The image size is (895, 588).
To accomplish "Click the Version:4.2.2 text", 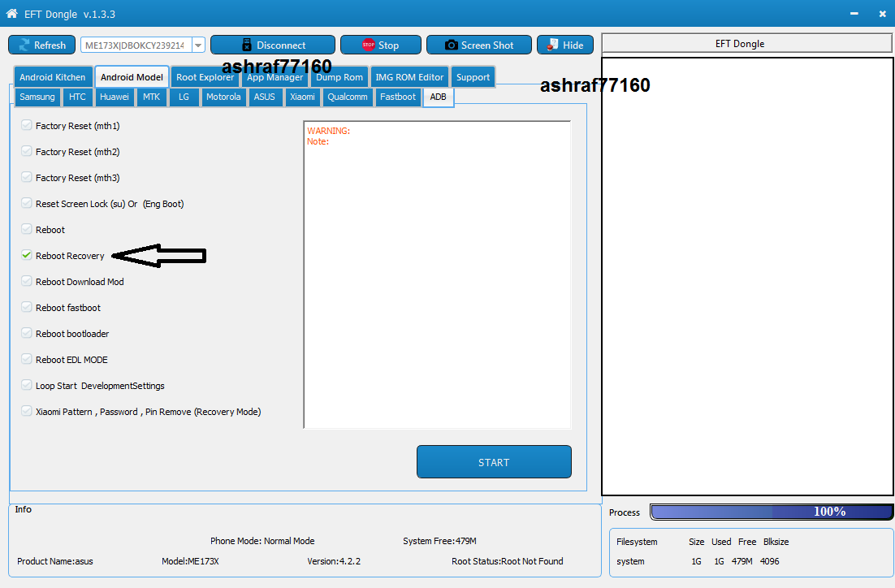I will pos(334,561).
